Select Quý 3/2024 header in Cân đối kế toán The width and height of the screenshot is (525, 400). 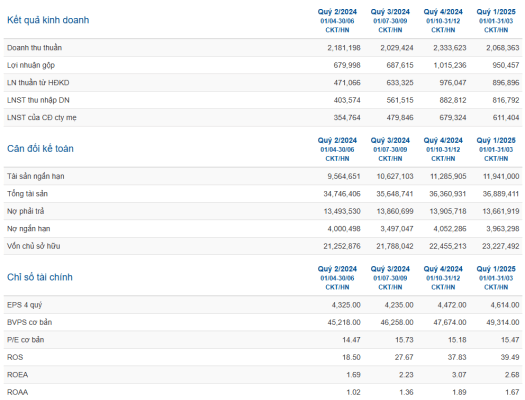tap(390, 141)
